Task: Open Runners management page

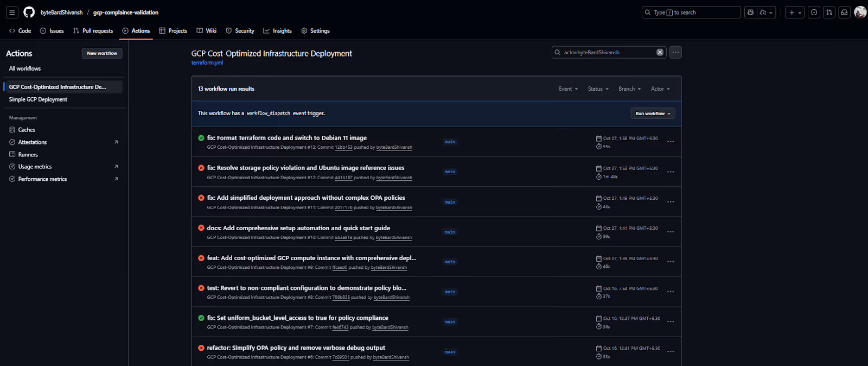Action: point(28,155)
